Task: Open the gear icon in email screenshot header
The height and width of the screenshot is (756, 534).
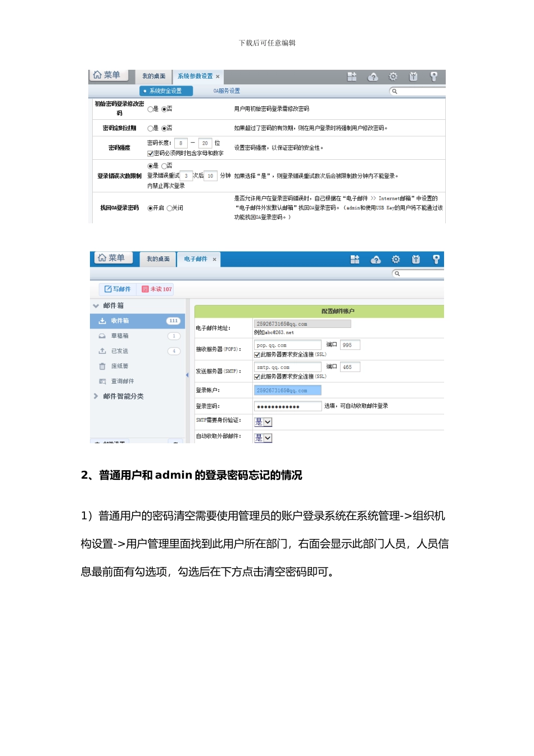Action: (x=396, y=259)
